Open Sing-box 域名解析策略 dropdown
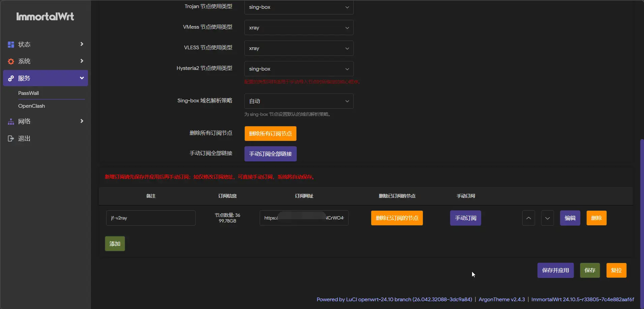644x309 pixels. click(x=299, y=101)
